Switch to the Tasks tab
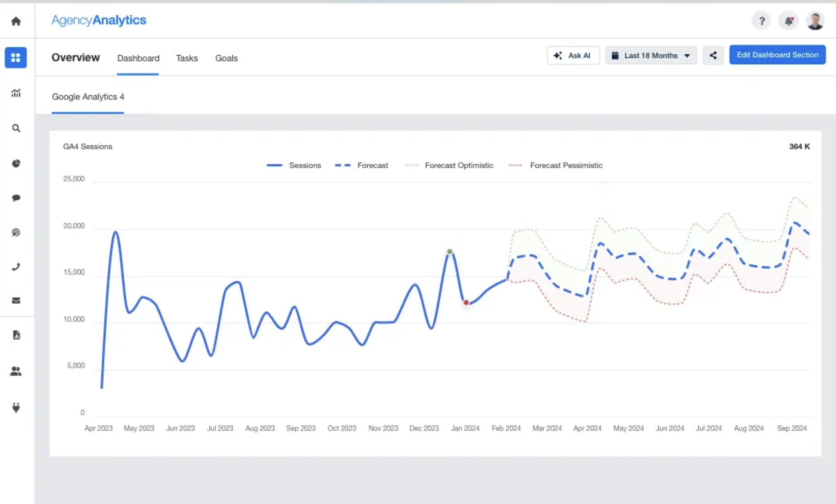836x504 pixels. pos(186,58)
